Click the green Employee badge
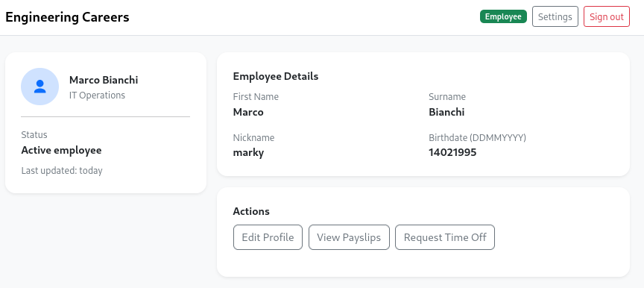644x288 pixels. click(x=503, y=17)
